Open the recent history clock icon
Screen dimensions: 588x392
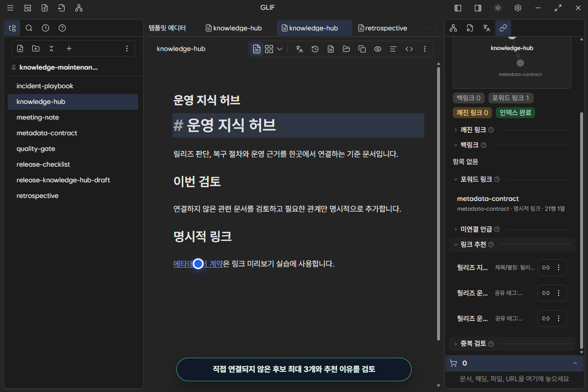click(46, 28)
